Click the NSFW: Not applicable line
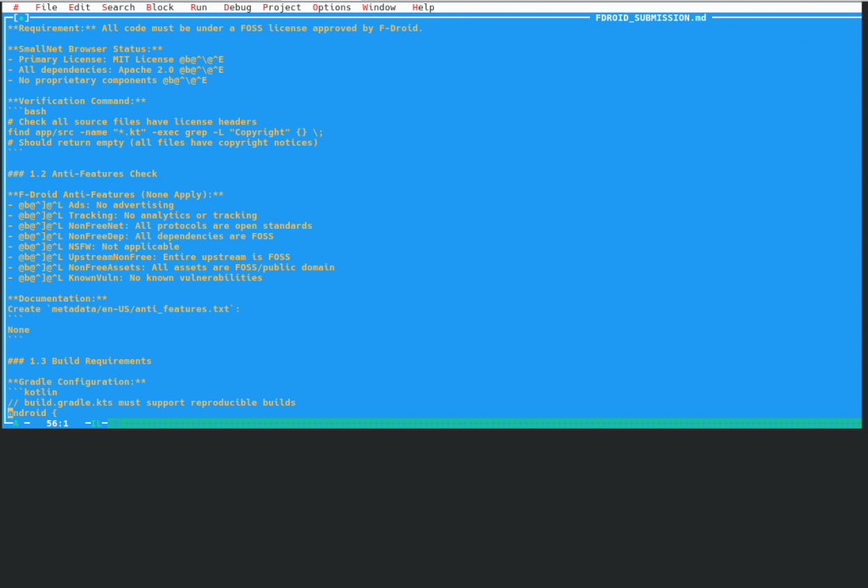Screen dimensions: 868x588 93,247
